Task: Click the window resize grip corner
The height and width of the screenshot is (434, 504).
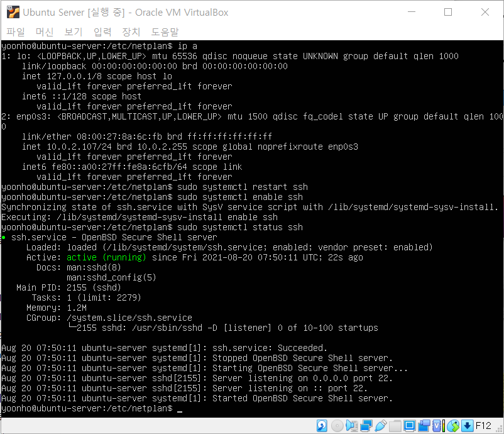Action: 499,430
